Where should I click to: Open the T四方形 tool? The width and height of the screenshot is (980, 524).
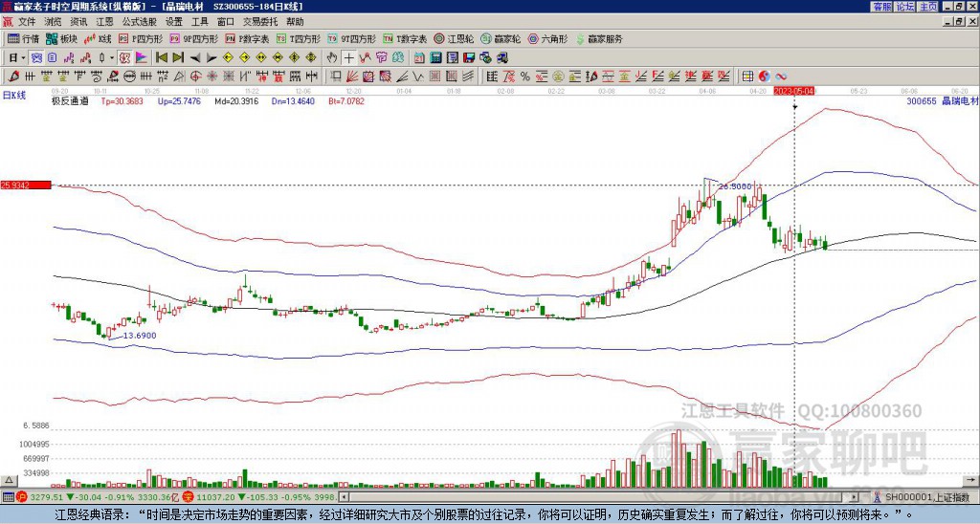(x=299, y=38)
